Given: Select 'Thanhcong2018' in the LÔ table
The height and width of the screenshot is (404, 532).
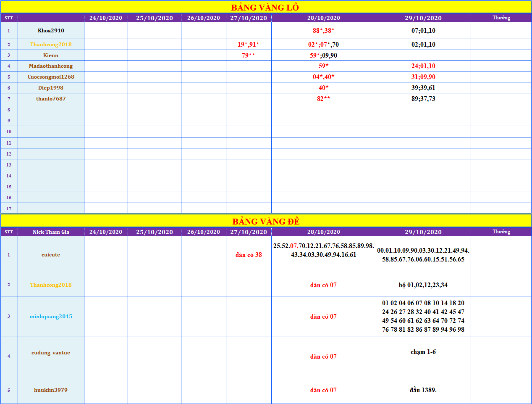Looking at the screenshot, I should coord(51,45).
